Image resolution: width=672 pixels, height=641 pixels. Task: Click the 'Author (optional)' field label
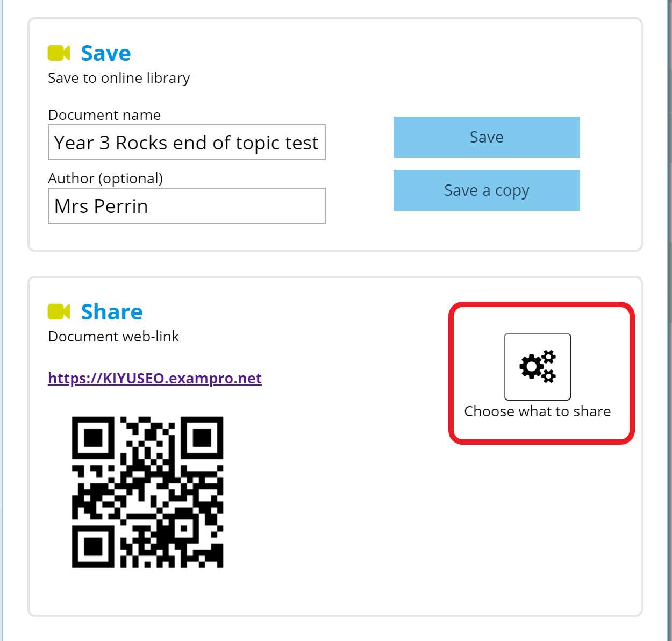coord(105,179)
